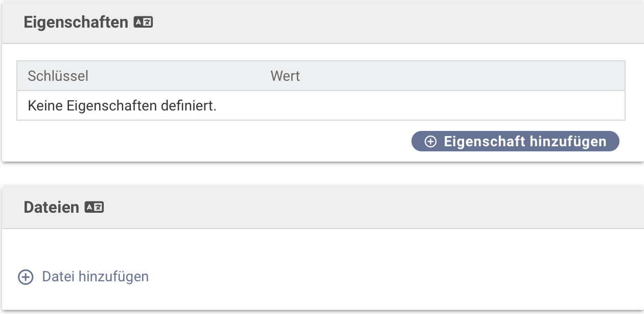Click the translation icon beside Eigenschaften
Image resolution: width=644 pixels, height=314 pixels.
[x=143, y=23]
